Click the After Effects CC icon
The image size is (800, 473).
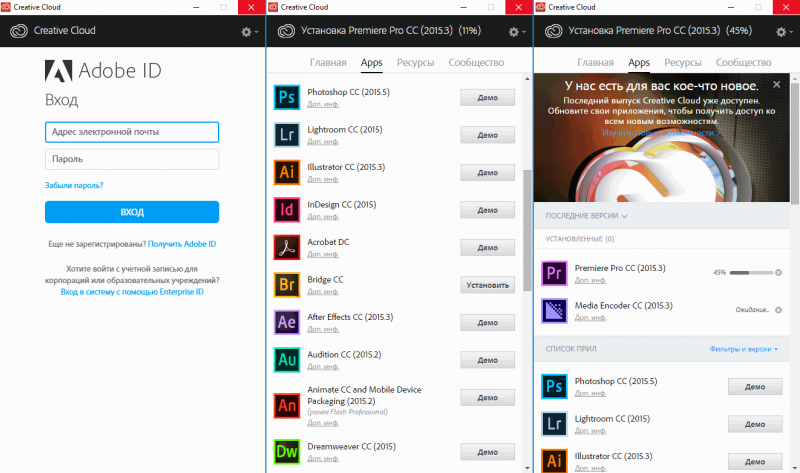point(287,322)
